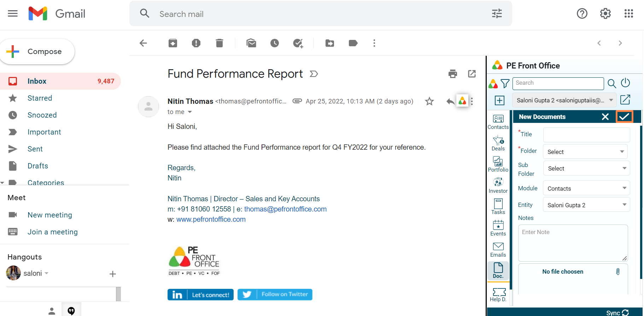Screen dimensions: 644x316
Task: Save new document with checkmark
Action: pos(624,117)
